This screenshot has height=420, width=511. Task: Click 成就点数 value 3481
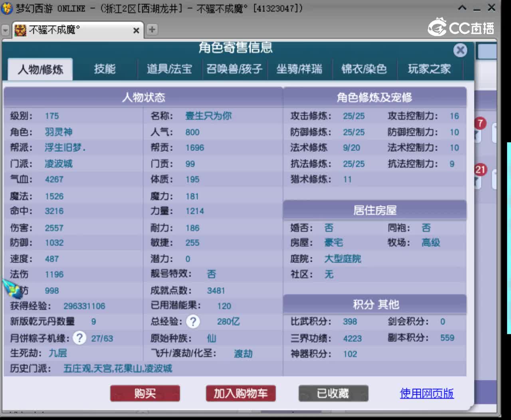pyautogui.click(x=216, y=291)
